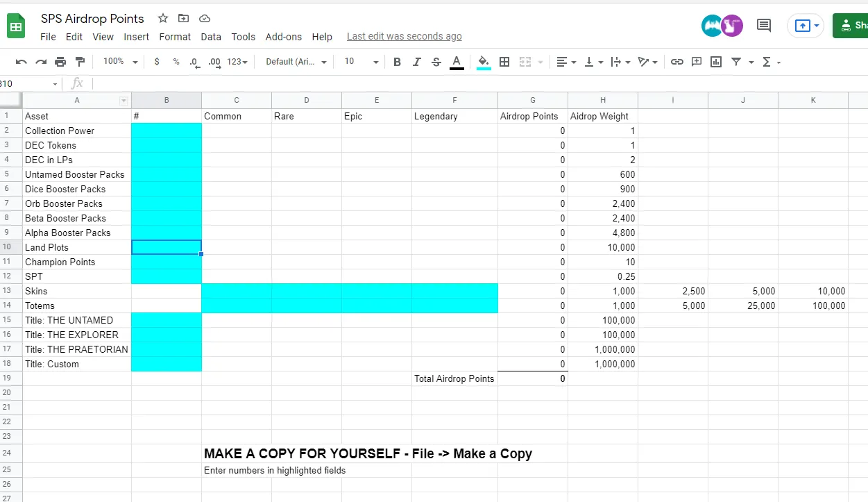
Task: Click the purple collaborator avatar
Action: [x=732, y=26]
